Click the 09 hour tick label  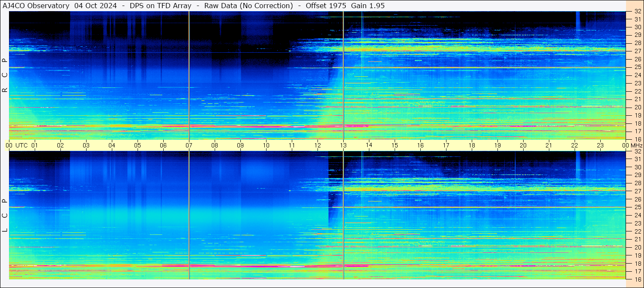tap(240, 145)
